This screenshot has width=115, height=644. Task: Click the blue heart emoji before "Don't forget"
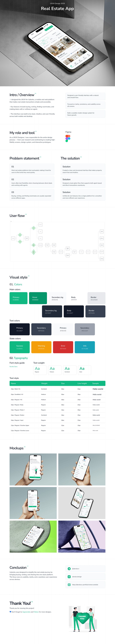(x=10, y=612)
